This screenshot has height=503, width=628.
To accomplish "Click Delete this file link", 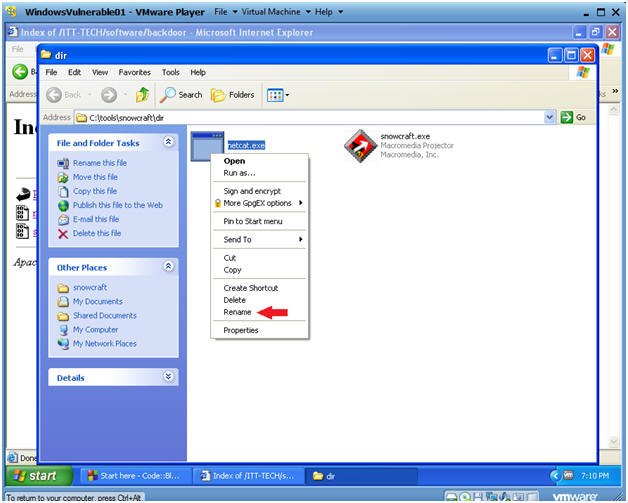I will [97, 233].
